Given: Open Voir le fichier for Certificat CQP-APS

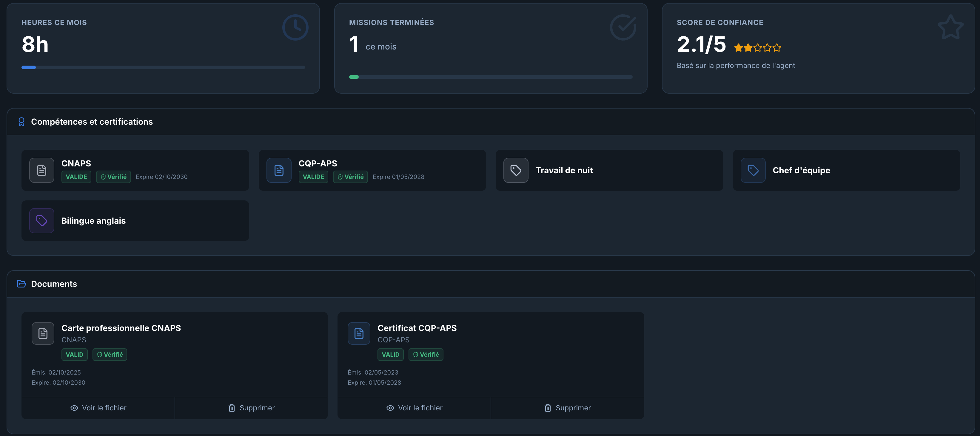Looking at the screenshot, I should pos(414,408).
